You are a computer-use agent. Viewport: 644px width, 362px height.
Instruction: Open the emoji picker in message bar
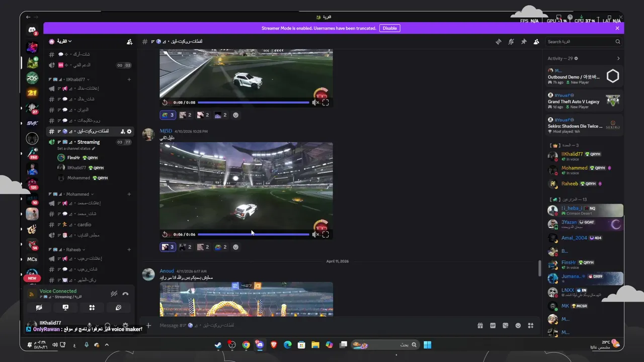point(518,325)
